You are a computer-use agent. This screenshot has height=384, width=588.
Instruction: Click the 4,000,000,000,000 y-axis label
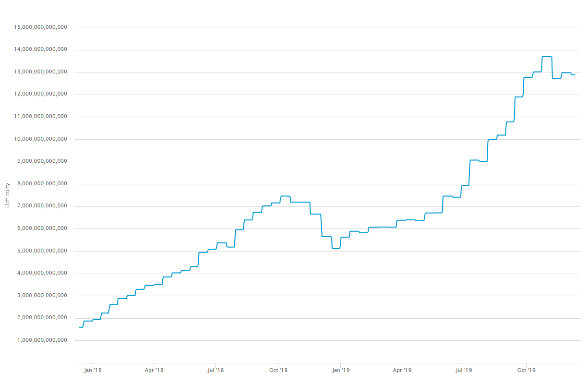[42, 274]
